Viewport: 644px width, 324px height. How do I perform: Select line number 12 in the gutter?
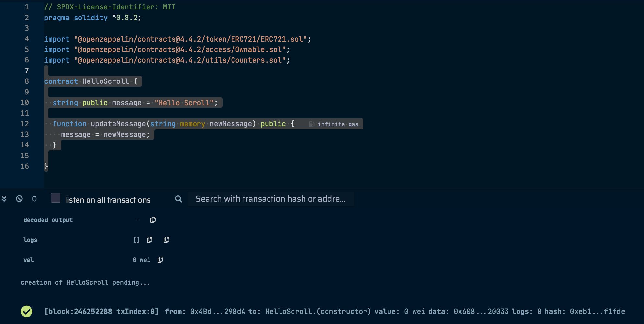[x=25, y=124]
